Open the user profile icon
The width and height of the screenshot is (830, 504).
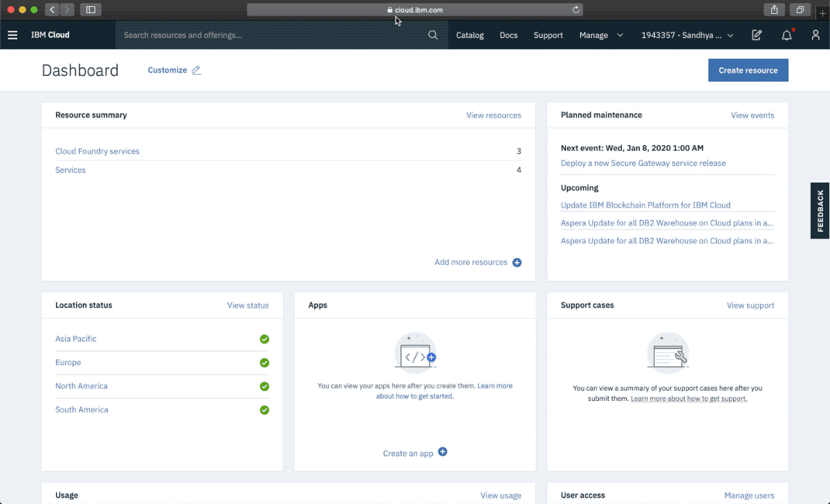(816, 35)
